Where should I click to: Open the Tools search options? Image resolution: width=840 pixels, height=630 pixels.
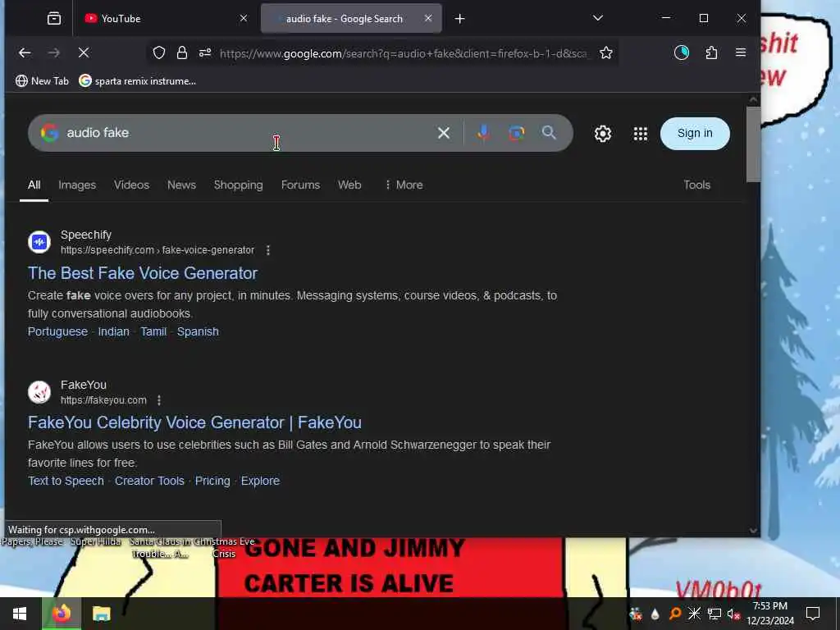[696, 185]
